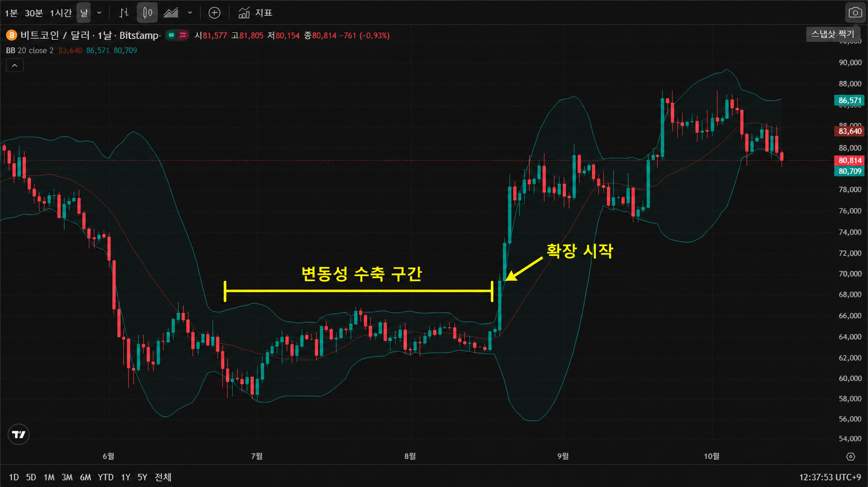Click the 80,709 lower band price label
This screenshot has width=868, height=487.
coord(850,171)
